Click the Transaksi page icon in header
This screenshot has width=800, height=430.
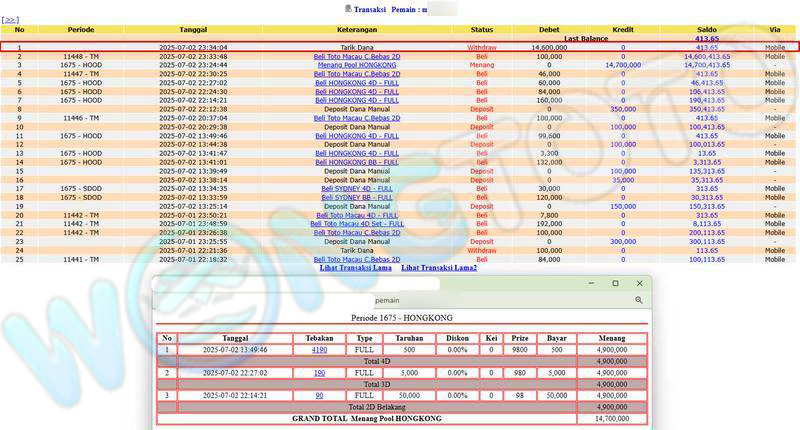[347, 8]
